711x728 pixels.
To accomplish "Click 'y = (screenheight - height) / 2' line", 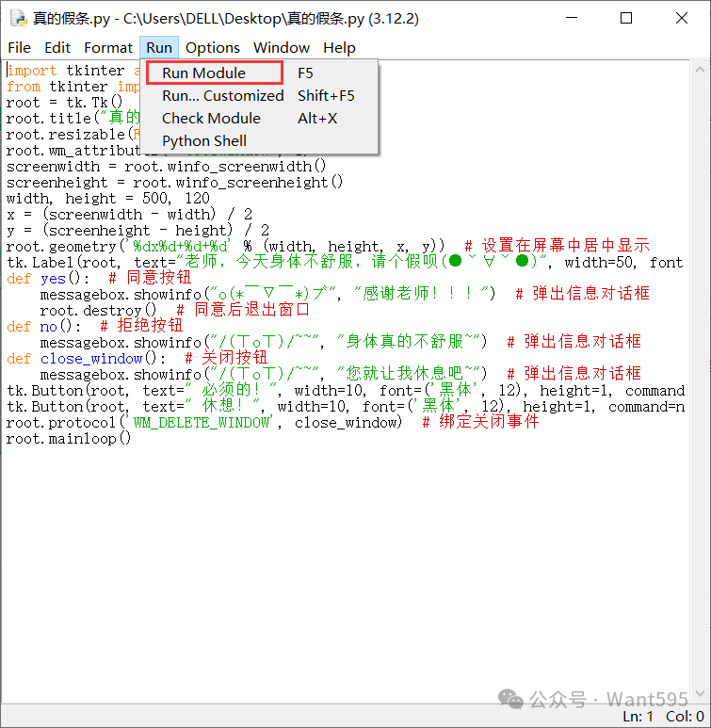I will [x=137, y=231].
